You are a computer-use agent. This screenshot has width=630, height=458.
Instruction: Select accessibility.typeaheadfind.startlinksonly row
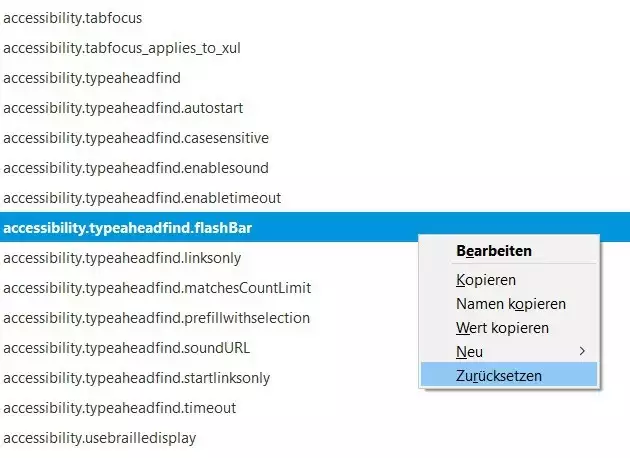point(136,378)
